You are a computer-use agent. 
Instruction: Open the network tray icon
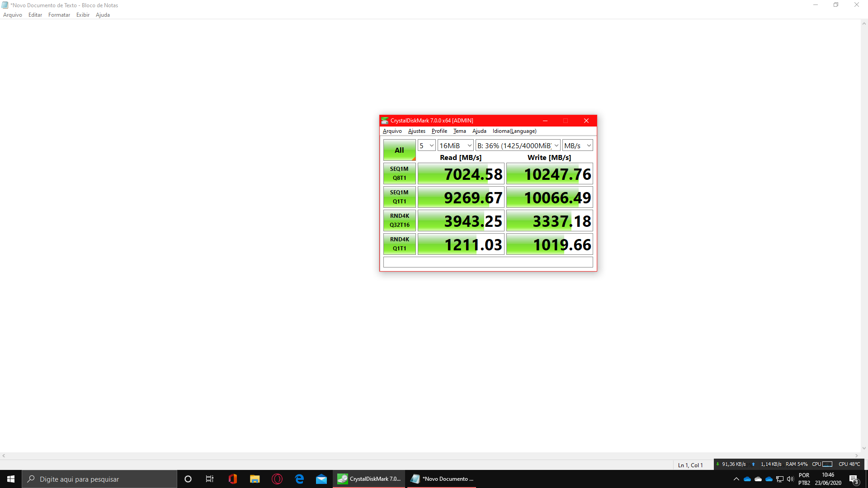click(780, 479)
